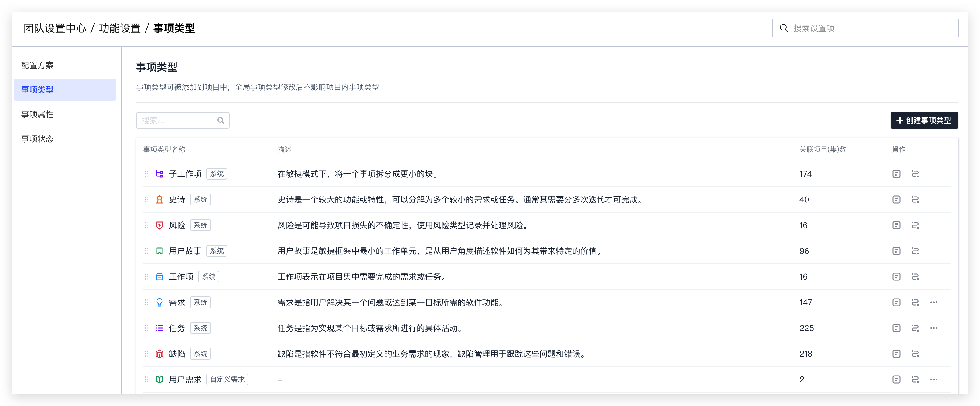Click 功能设置 breadcrumb link
The width and height of the screenshot is (980, 406).
click(x=120, y=28)
